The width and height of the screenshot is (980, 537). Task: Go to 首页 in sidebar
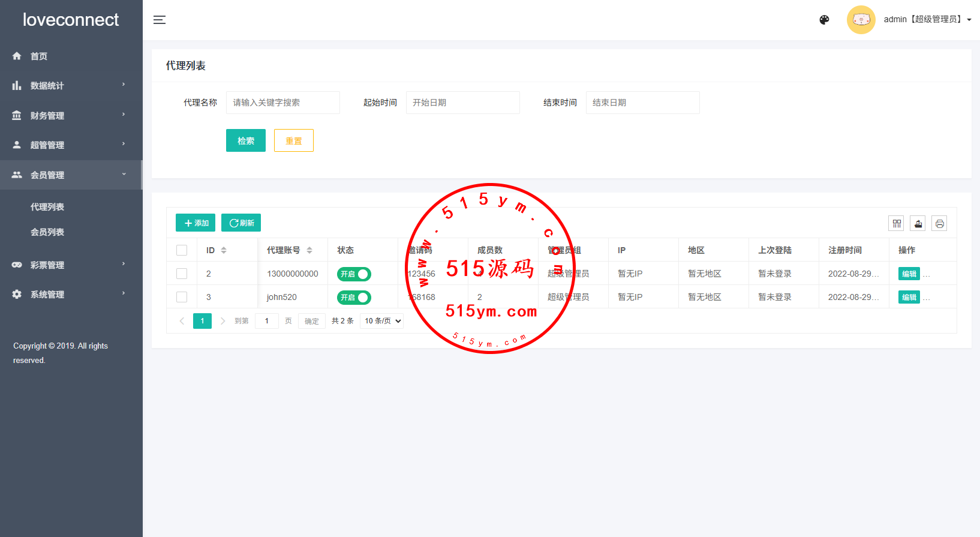39,56
